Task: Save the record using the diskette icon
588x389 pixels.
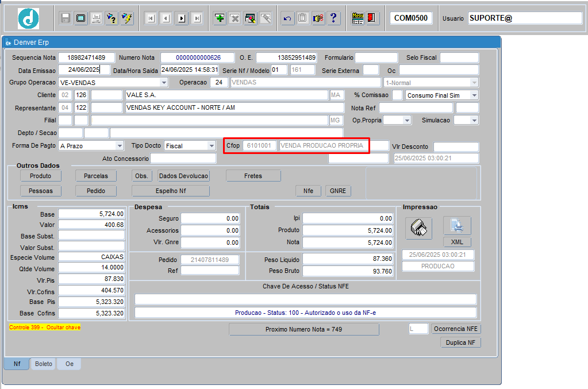Action: tap(65, 18)
